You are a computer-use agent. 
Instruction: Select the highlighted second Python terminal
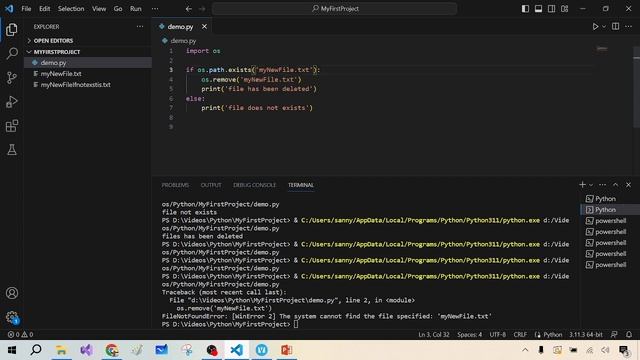click(610, 210)
